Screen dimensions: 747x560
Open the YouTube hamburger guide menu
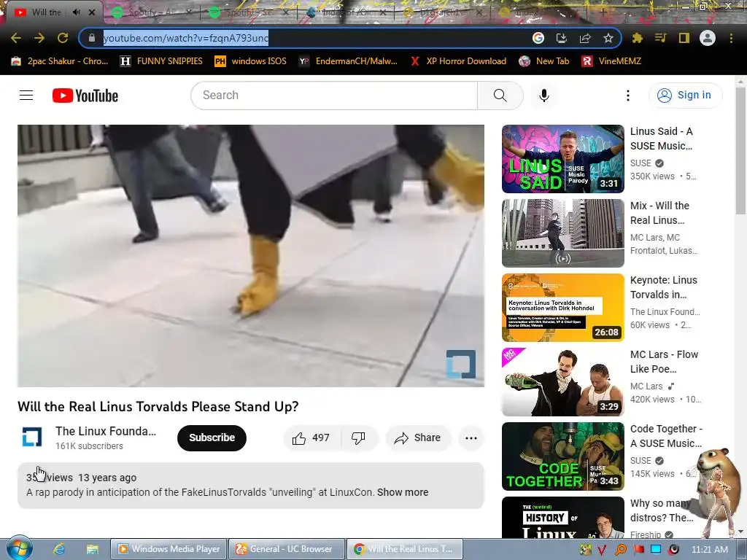pos(26,96)
